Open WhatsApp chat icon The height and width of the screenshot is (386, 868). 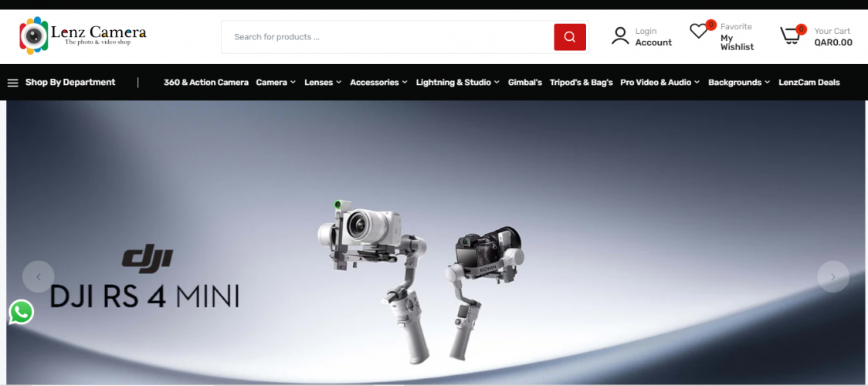click(21, 312)
